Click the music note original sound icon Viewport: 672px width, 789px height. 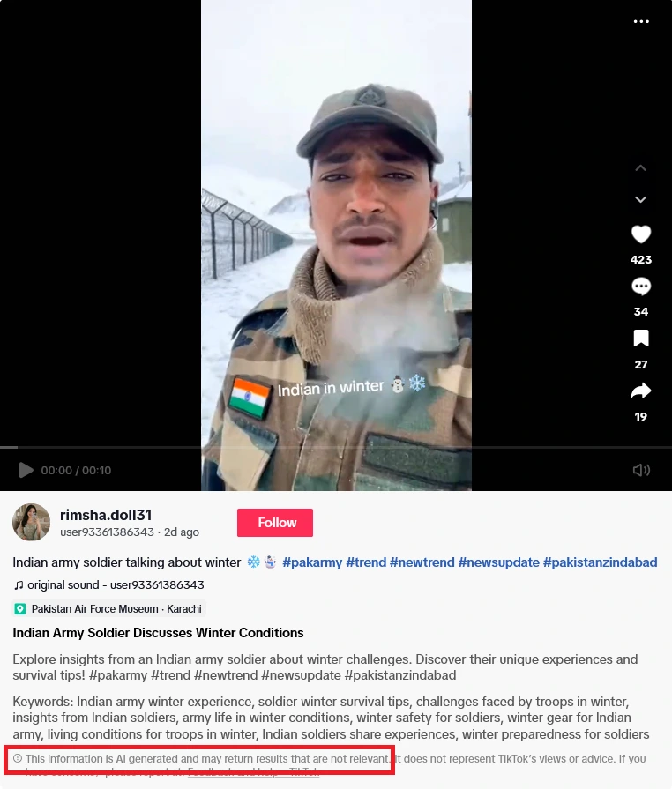coord(19,585)
